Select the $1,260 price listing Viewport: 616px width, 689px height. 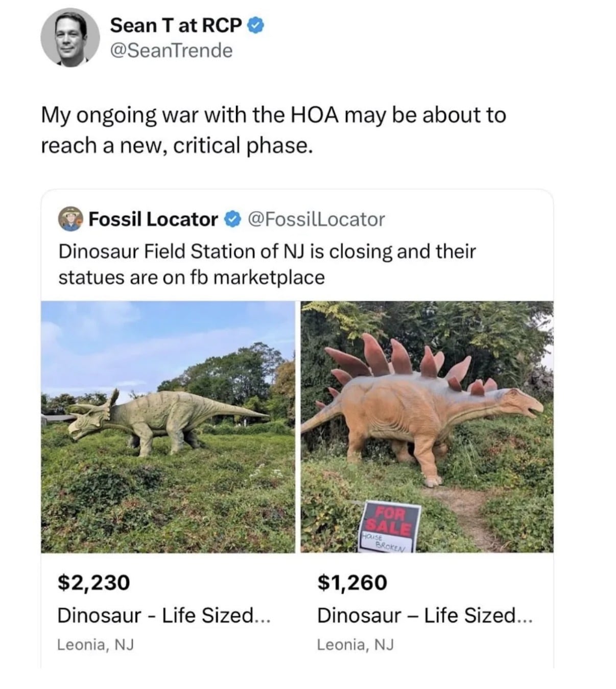coord(352,582)
